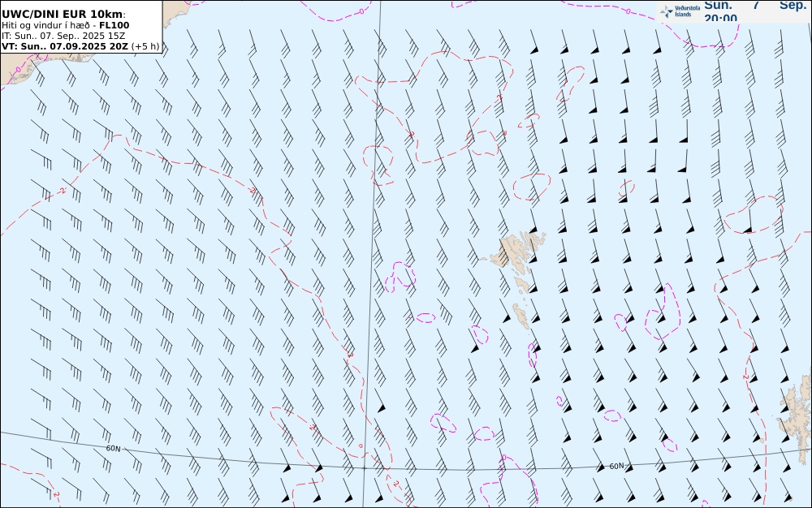Click the '20:00' time label near the logo
Viewport: 812px width, 508px height.
pyautogui.click(x=720, y=18)
